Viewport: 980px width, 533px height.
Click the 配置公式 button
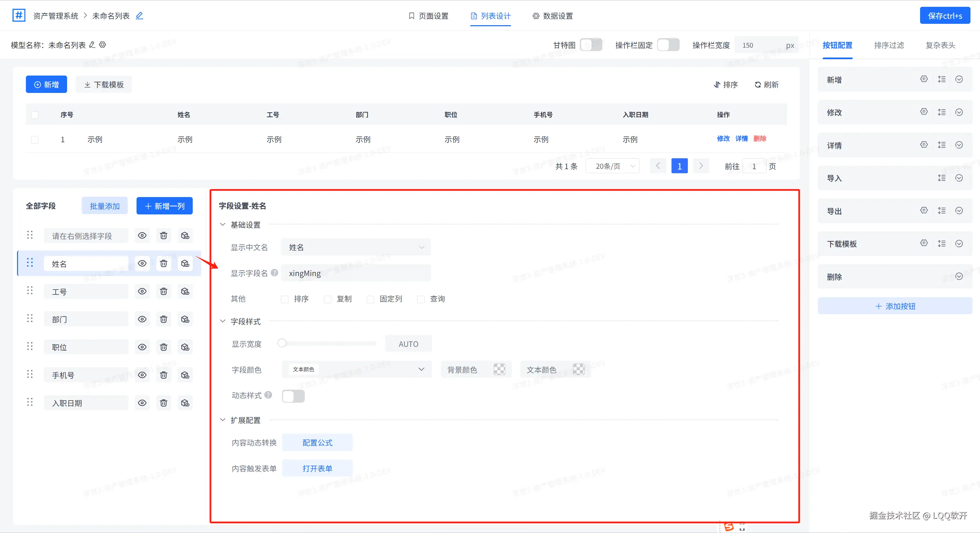pyautogui.click(x=317, y=442)
